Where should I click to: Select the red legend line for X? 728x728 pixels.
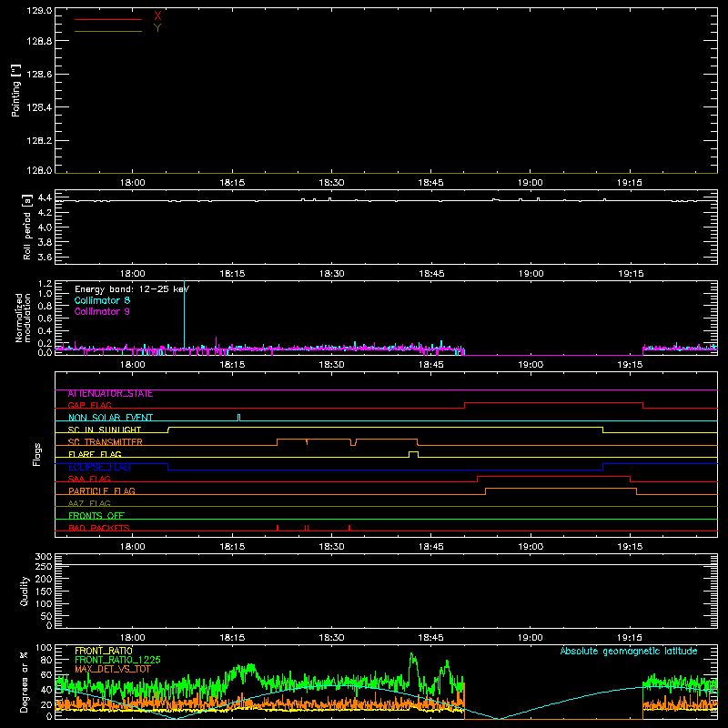click(x=108, y=19)
